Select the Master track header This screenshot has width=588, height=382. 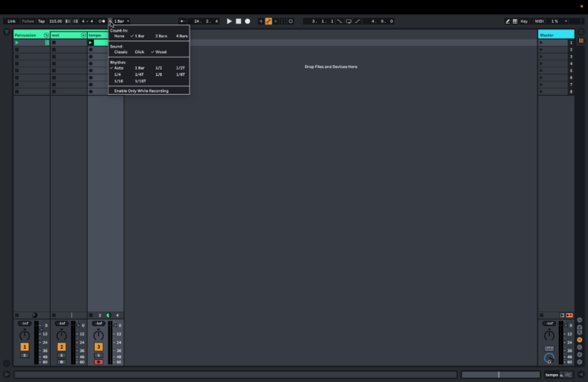tap(556, 35)
